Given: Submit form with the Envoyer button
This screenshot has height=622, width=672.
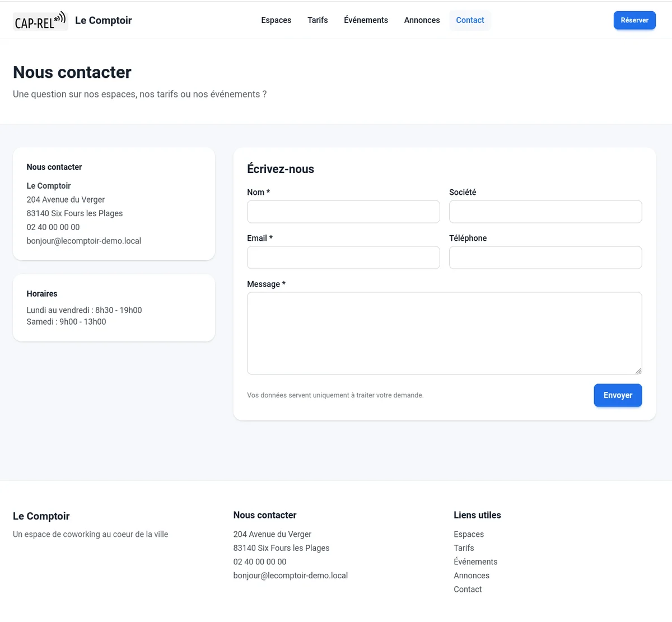Looking at the screenshot, I should 618,395.
